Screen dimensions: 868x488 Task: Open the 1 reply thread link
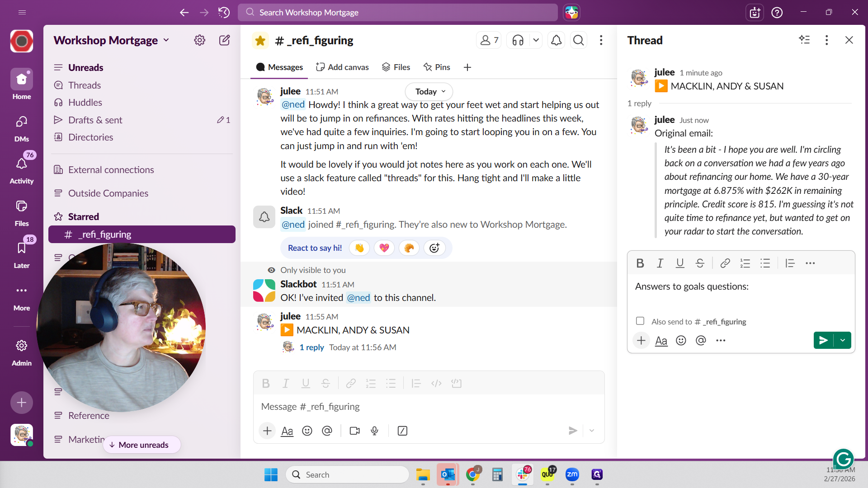311,347
